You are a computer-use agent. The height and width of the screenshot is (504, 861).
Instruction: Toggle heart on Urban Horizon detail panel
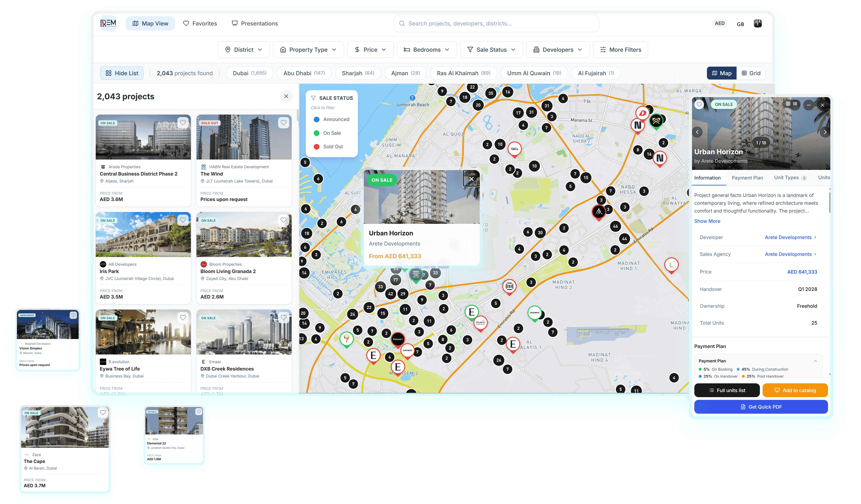[699, 105]
